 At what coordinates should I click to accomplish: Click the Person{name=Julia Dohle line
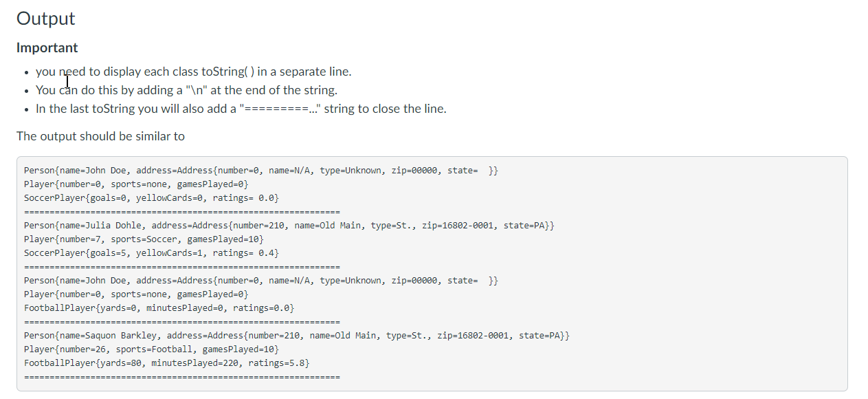coord(289,225)
